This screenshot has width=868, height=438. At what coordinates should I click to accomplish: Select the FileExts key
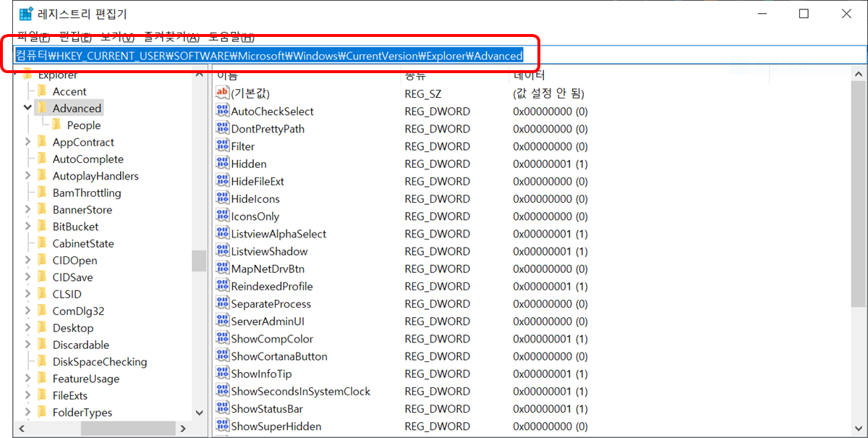(69, 395)
